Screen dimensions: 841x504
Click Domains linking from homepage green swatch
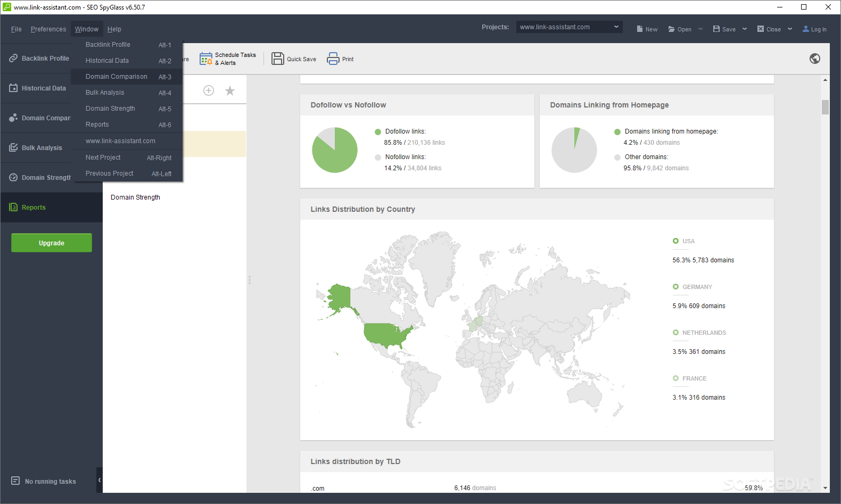click(617, 131)
